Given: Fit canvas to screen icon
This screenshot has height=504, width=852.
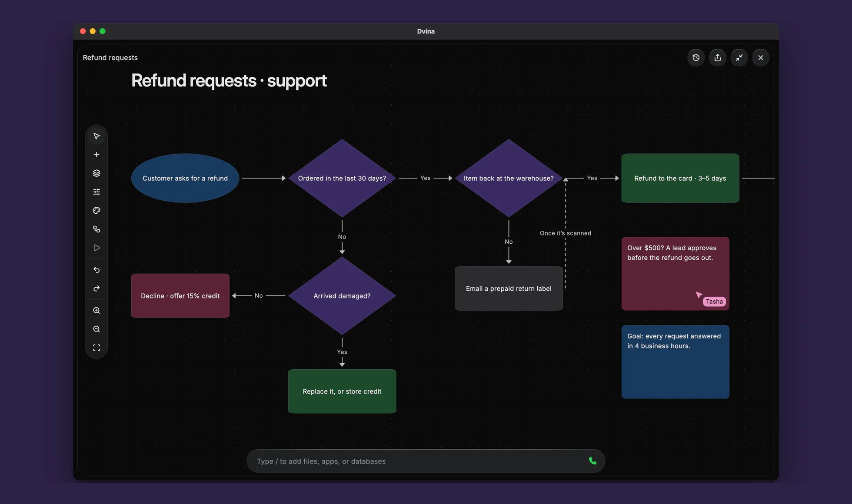Looking at the screenshot, I should click(97, 348).
